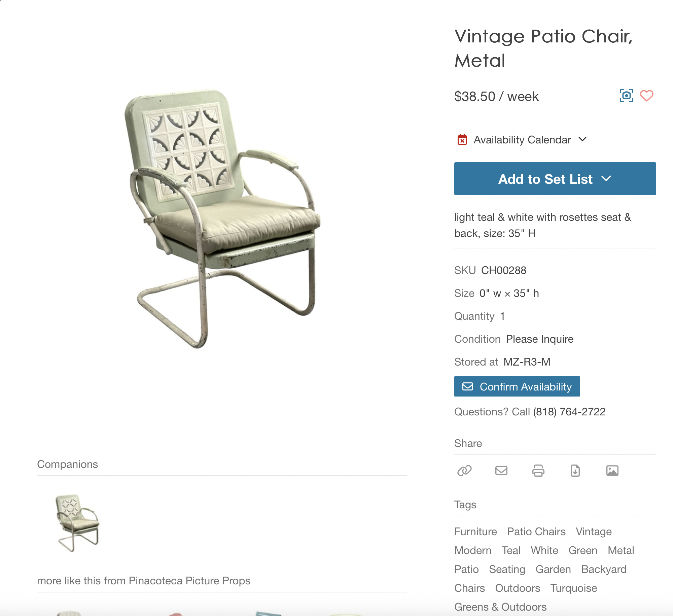Viewport: 673px width, 616px height.
Task: Open the Add to Set List dropdown
Action: tap(555, 179)
